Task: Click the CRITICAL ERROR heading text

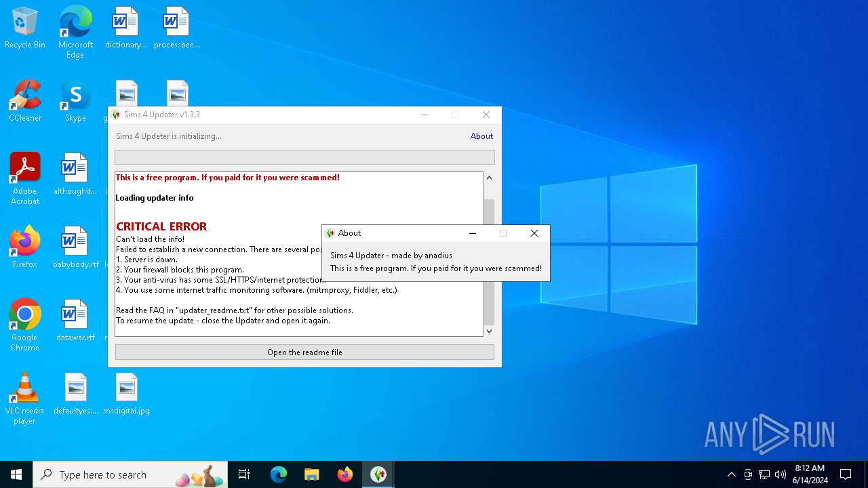Action: 161,226
